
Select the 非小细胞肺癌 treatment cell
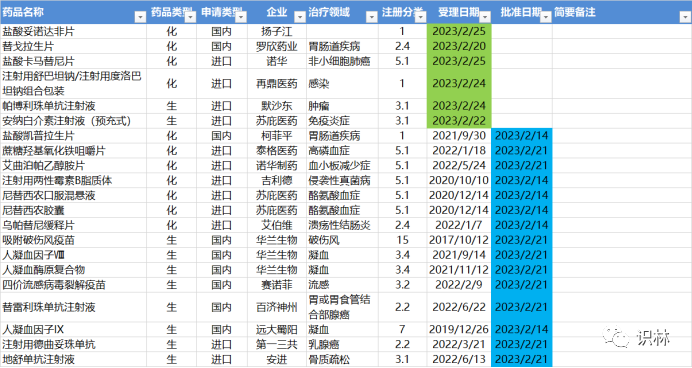342,61
